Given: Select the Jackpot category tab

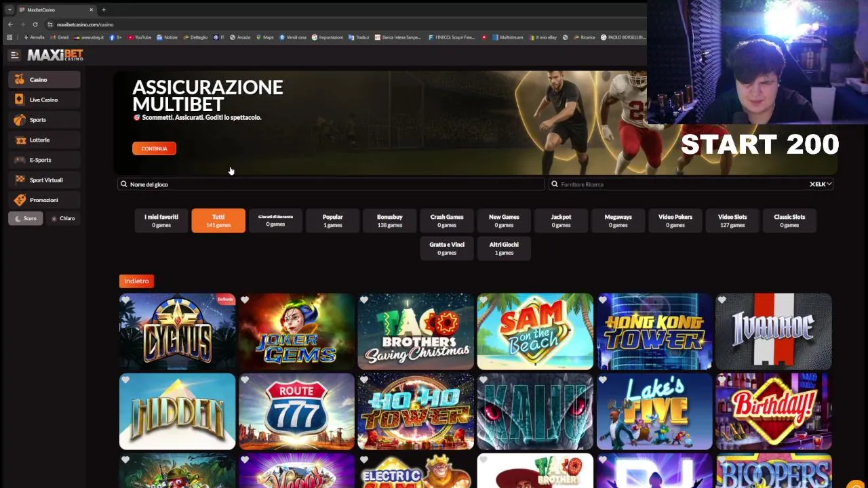Looking at the screenshot, I should [x=561, y=221].
